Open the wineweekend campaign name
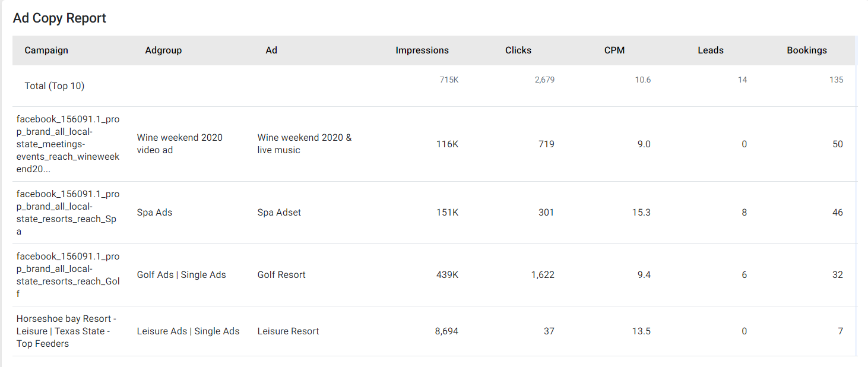This screenshot has width=868, height=367. (68, 144)
